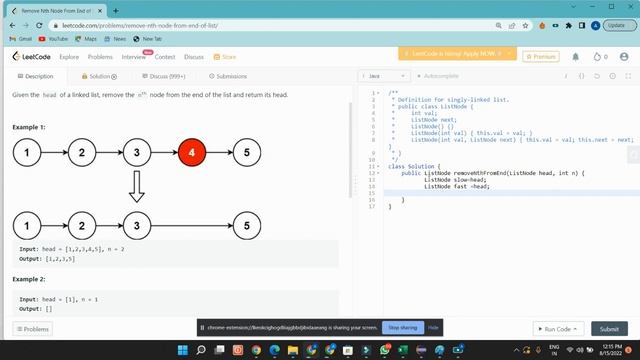Share this page from address bar
The image size is (640, 360).
pos(512,25)
